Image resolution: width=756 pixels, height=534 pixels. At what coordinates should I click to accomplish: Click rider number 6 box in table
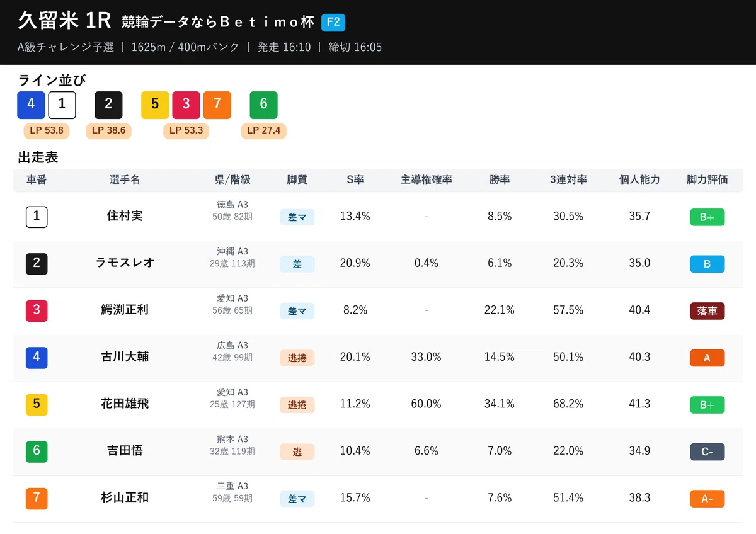pyautogui.click(x=37, y=451)
